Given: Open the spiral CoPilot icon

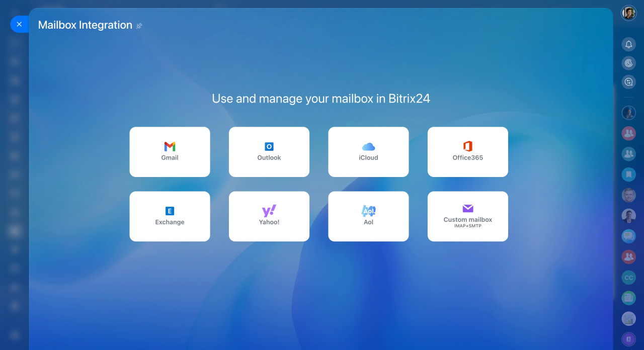Looking at the screenshot, I should pos(628,63).
